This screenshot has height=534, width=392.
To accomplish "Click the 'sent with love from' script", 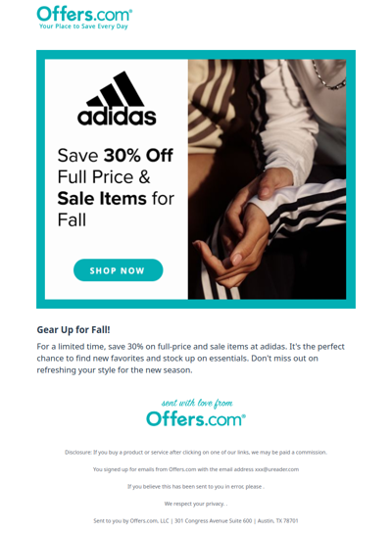I will click(x=197, y=404).
